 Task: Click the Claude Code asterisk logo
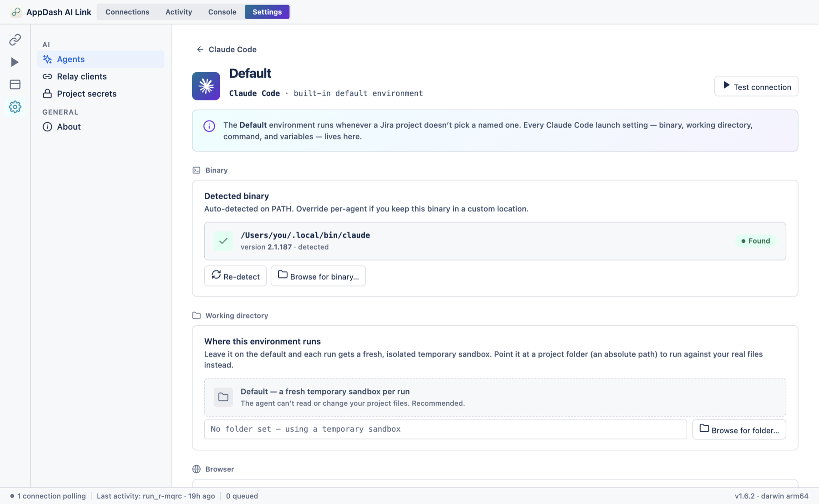click(x=206, y=86)
